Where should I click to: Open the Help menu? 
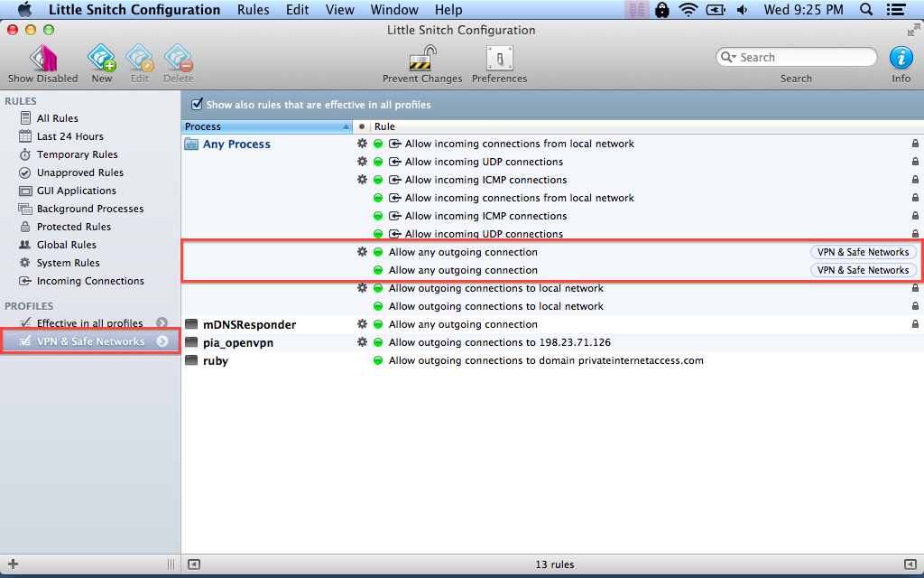pyautogui.click(x=448, y=9)
